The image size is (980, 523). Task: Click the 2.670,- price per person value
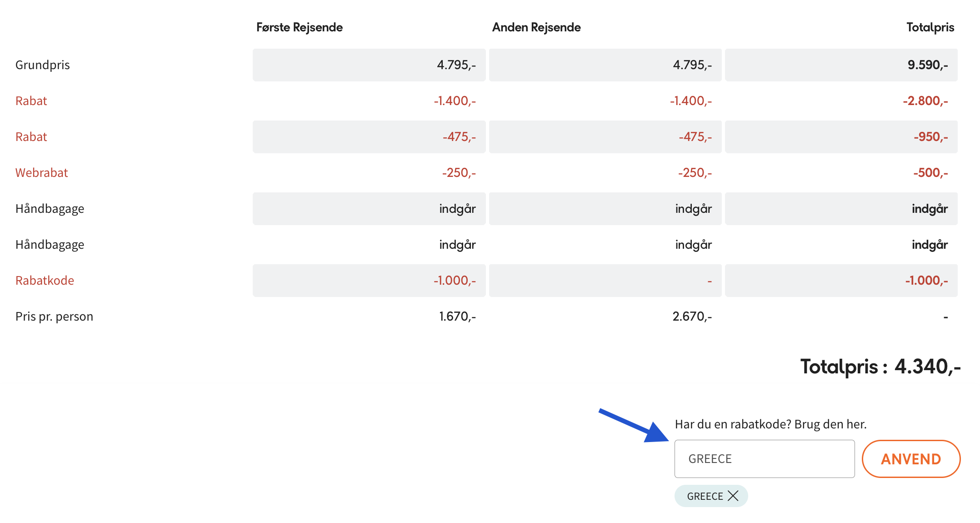pyautogui.click(x=692, y=317)
